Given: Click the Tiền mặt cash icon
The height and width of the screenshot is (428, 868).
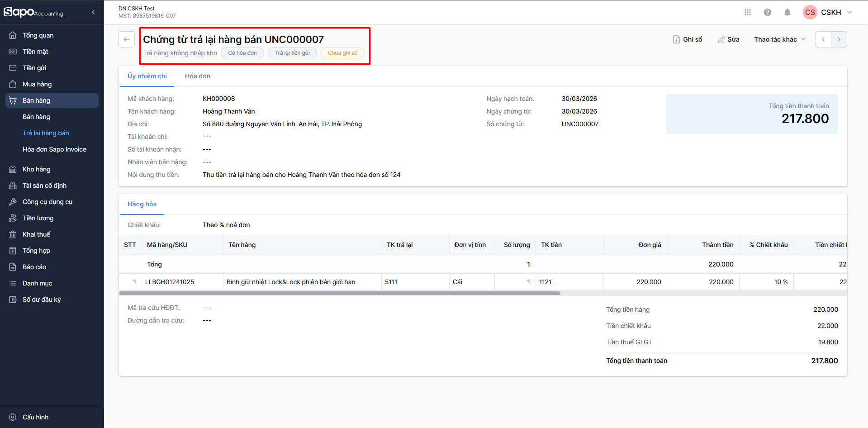Looking at the screenshot, I should tap(13, 52).
